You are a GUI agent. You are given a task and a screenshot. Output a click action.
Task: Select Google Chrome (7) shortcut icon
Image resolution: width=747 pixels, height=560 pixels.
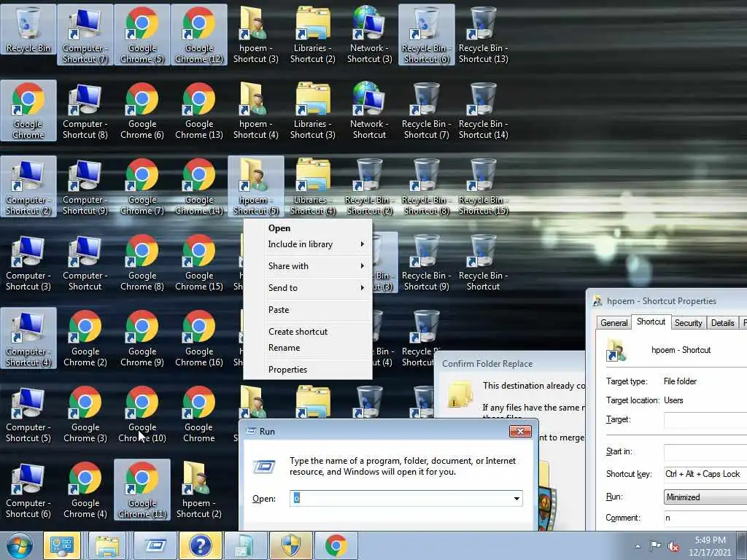(x=142, y=187)
